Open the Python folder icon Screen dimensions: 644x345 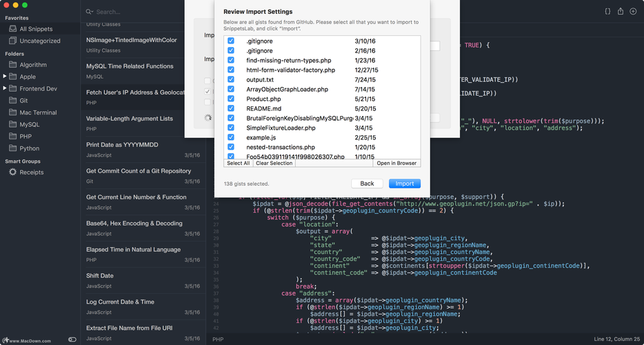tap(12, 148)
